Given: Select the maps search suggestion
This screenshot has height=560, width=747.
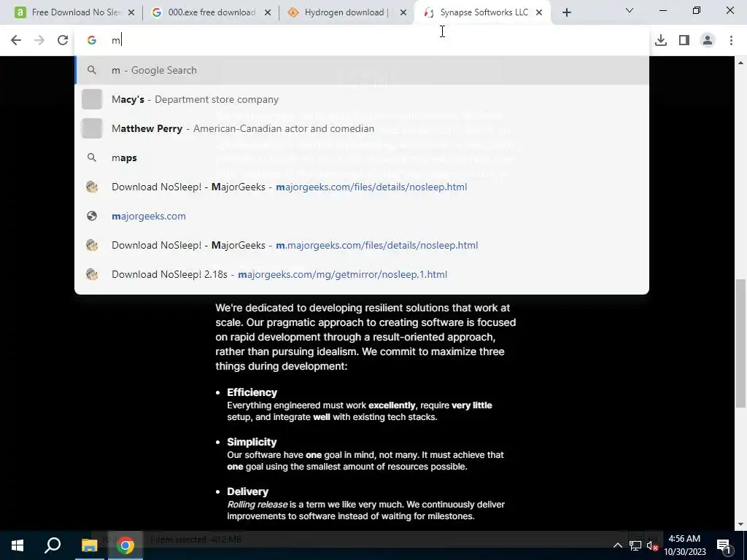Looking at the screenshot, I should pos(362,157).
